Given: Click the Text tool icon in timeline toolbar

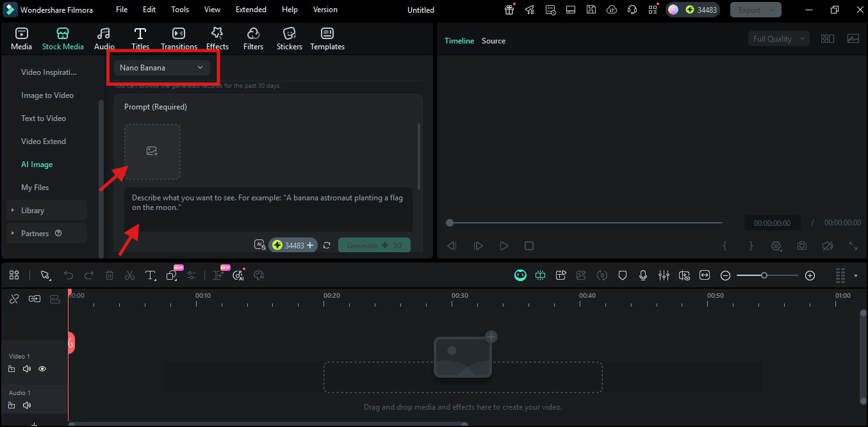Looking at the screenshot, I should [x=151, y=275].
